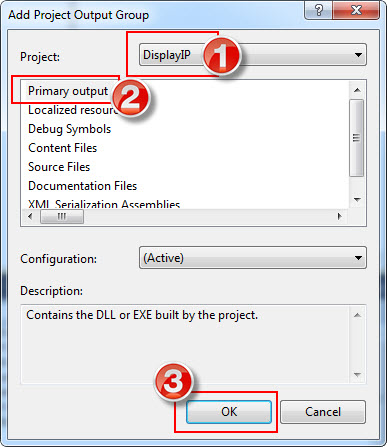Click the help question mark button
Screen dimensions: 387x447
point(318,10)
